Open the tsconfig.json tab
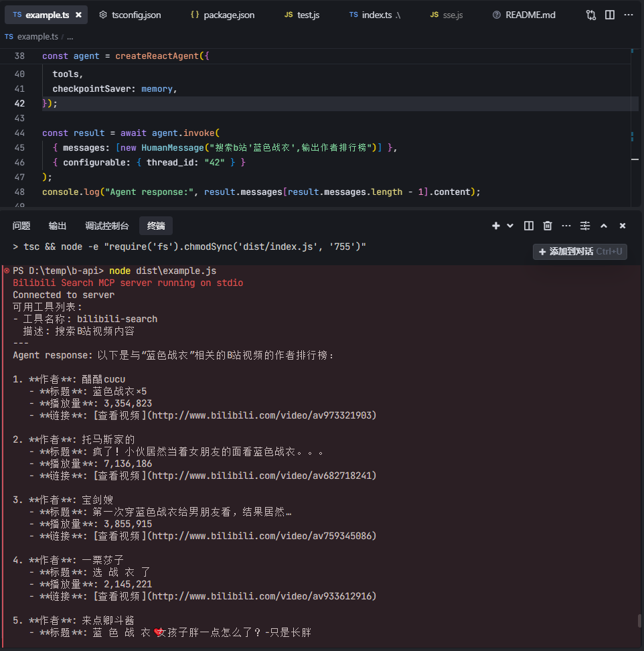 [x=131, y=15]
